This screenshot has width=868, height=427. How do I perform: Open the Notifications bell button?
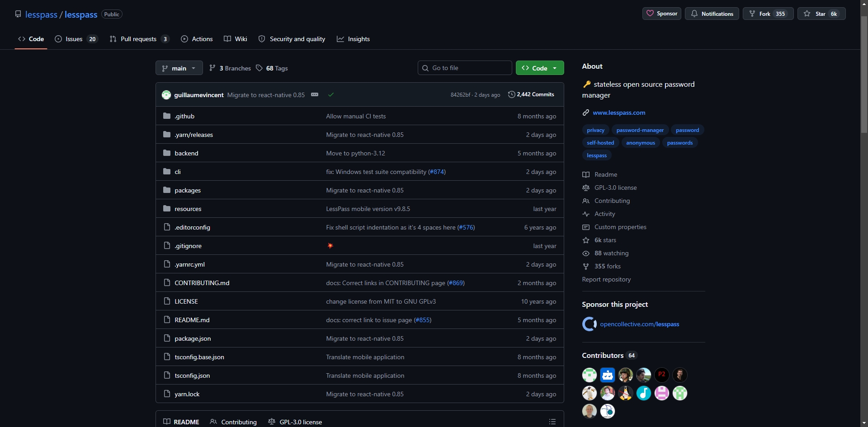(x=712, y=14)
